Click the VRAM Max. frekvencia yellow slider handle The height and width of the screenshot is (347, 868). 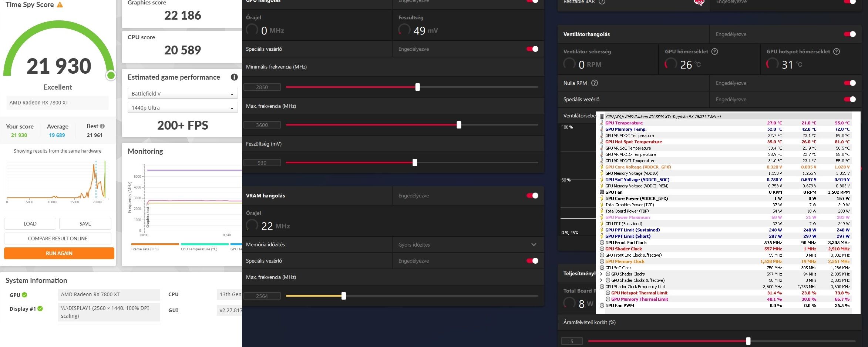pyautogui.click(x=344, y=296)
